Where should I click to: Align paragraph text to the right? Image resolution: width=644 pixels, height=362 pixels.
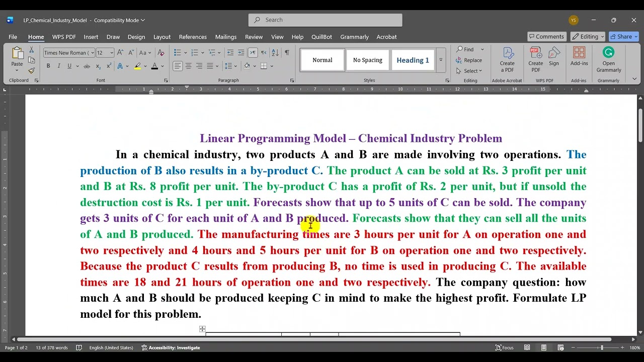pyautogui.click(x=199, y=66)
